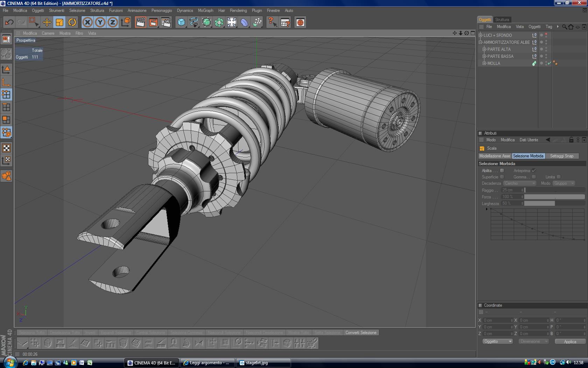Expand the PARTE ALTA object
The image size is (588, 368).
(484, 49)
